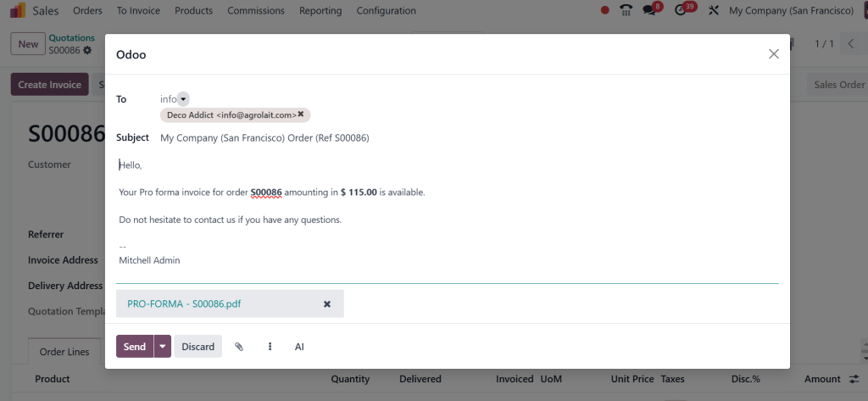Close the Odoo email dialog

(773, 53)
